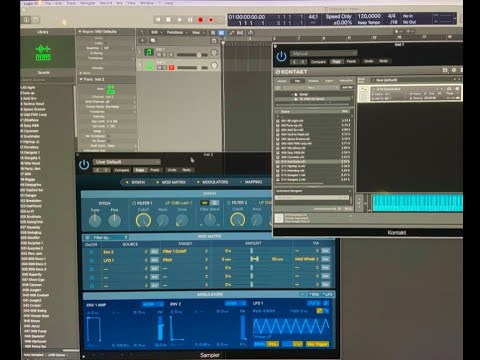Solo the Inst 1 track
Image resolution: width=480 pixels, height=360 pixels.
pyautogui.click(x=165, y=55)
